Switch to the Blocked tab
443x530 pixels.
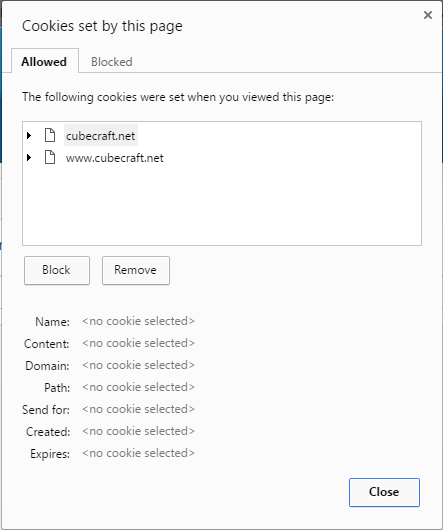tap(112, 62)
